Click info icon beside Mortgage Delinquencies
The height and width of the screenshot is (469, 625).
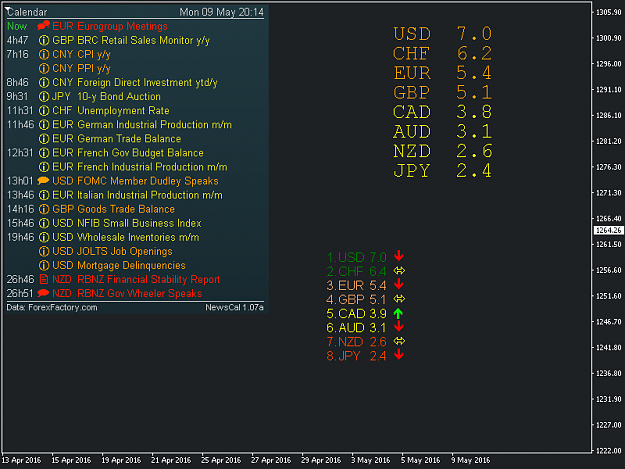[x=44, y=265]
